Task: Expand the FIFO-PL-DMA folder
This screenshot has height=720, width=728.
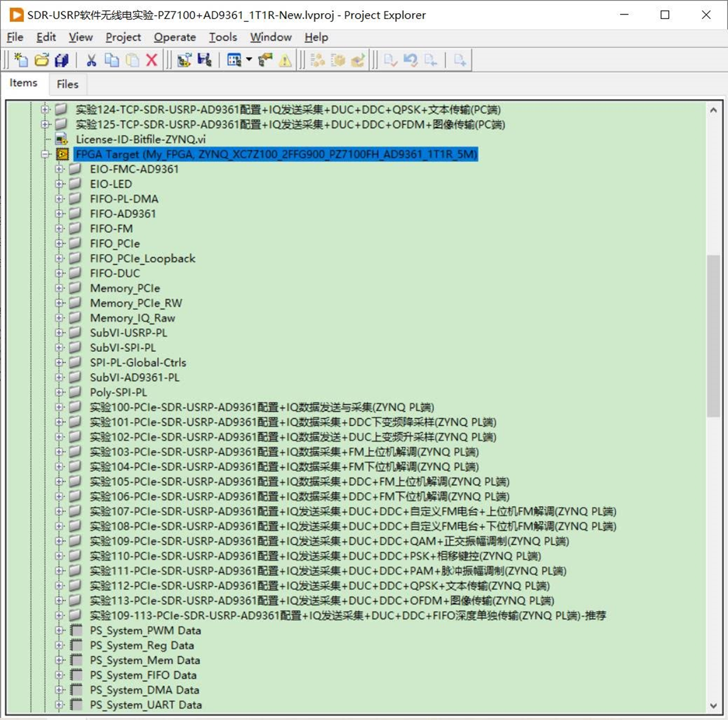Action: 59,199
